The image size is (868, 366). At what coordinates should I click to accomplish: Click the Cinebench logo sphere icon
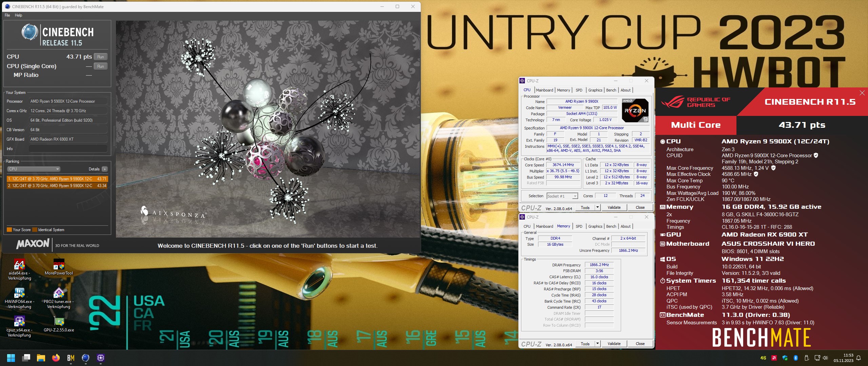coord(29,32)
